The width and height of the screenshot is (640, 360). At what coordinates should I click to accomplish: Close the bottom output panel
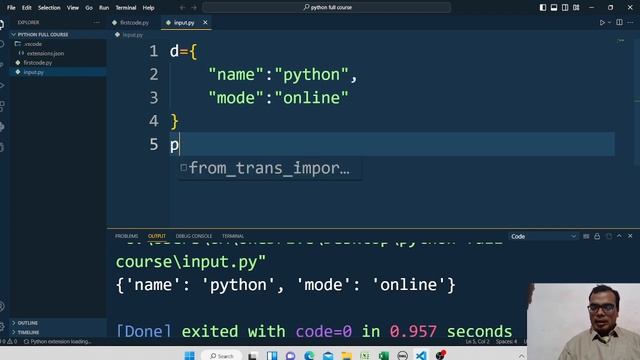click(x=630, y=236)
